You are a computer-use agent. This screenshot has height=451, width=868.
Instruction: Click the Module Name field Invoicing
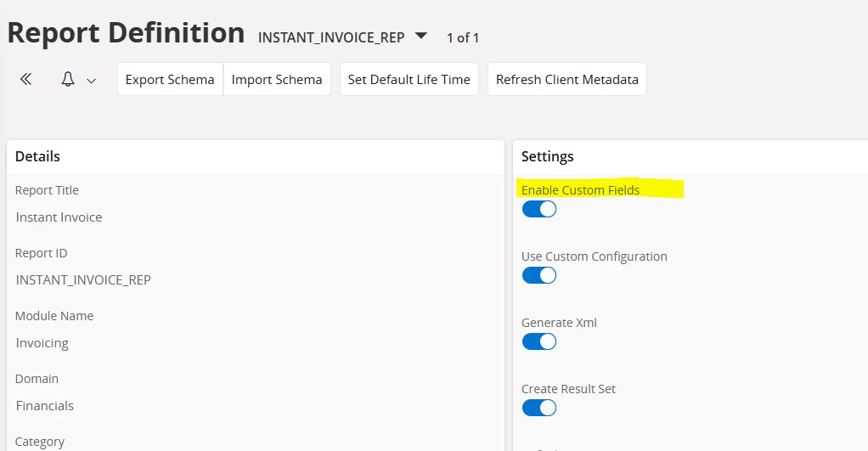click(42, 343)
